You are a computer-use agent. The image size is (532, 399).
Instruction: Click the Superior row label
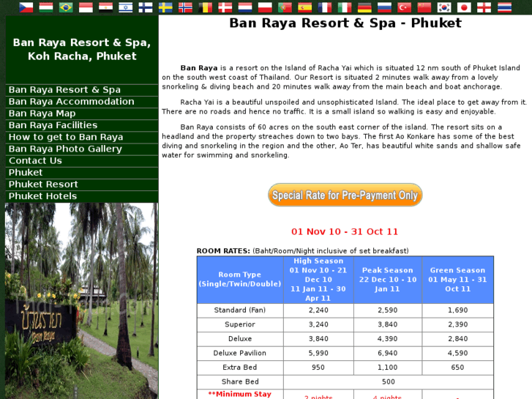pos(240,324)
